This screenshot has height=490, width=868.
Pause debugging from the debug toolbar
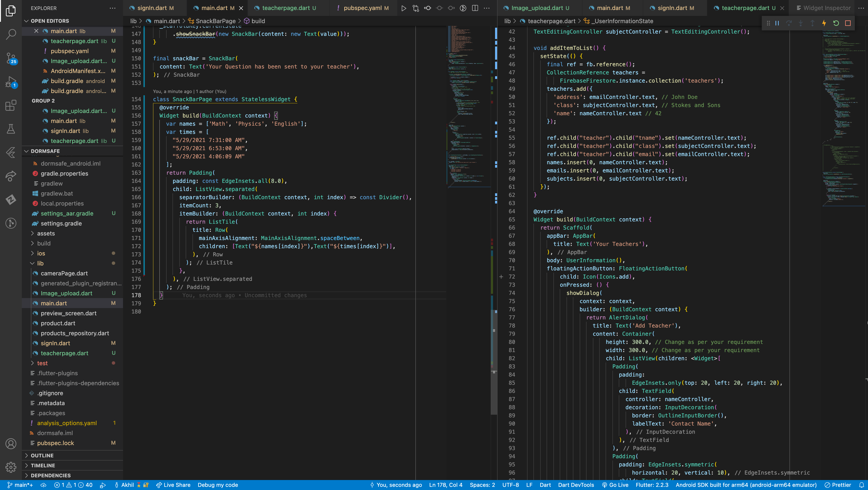coord(777,23)
